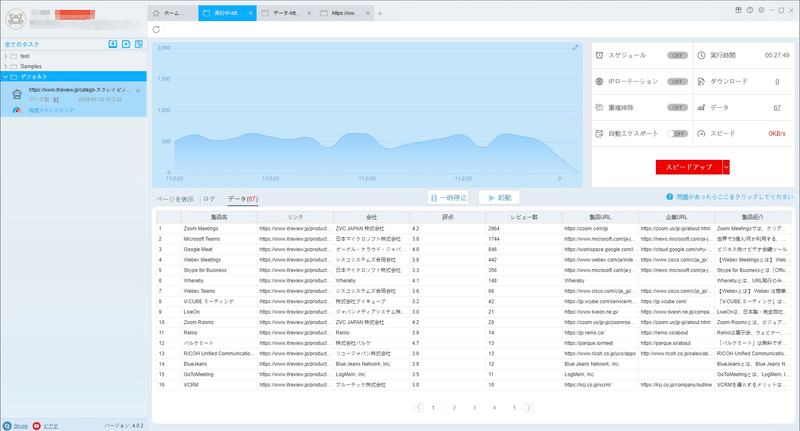Screen dimensions: 800x431
Task: Click the refresh icon under the tabs
Action: click(x=156, y=30)
